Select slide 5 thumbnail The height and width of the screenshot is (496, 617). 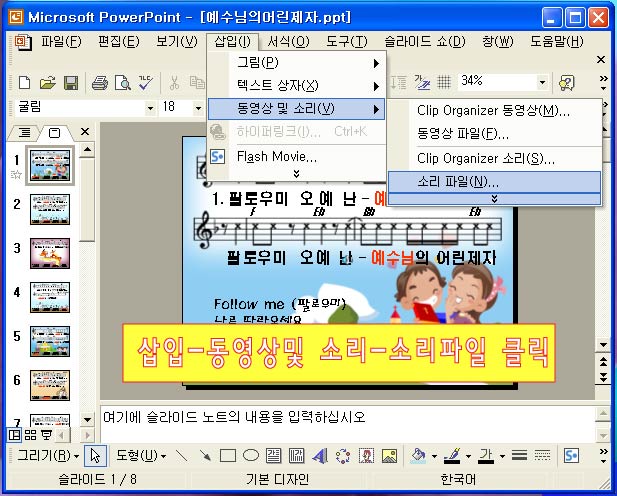coord(50,341)
